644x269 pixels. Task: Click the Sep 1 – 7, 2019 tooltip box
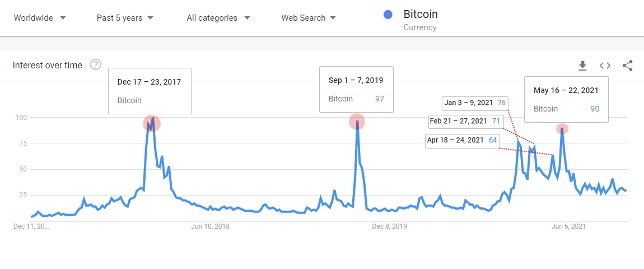[x=356, y=89]
